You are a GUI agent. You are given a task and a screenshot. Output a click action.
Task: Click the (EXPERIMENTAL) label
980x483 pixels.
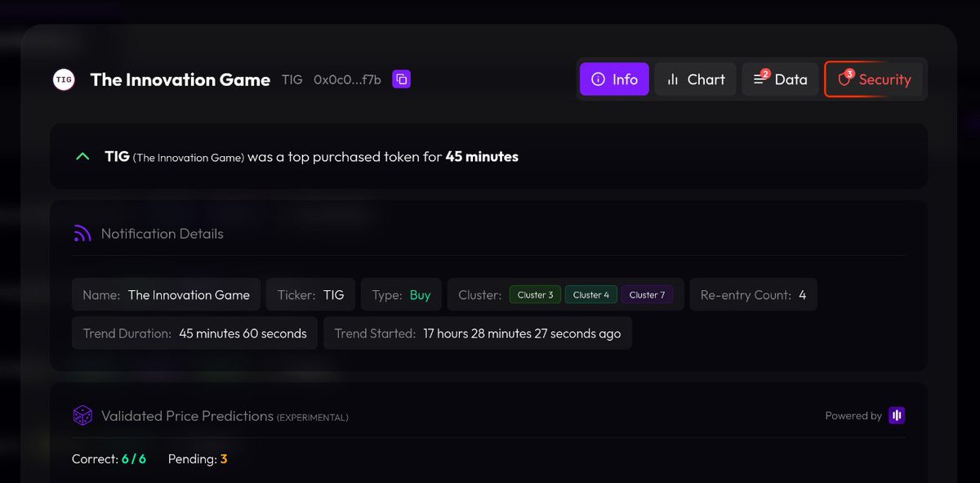point(313,418)
